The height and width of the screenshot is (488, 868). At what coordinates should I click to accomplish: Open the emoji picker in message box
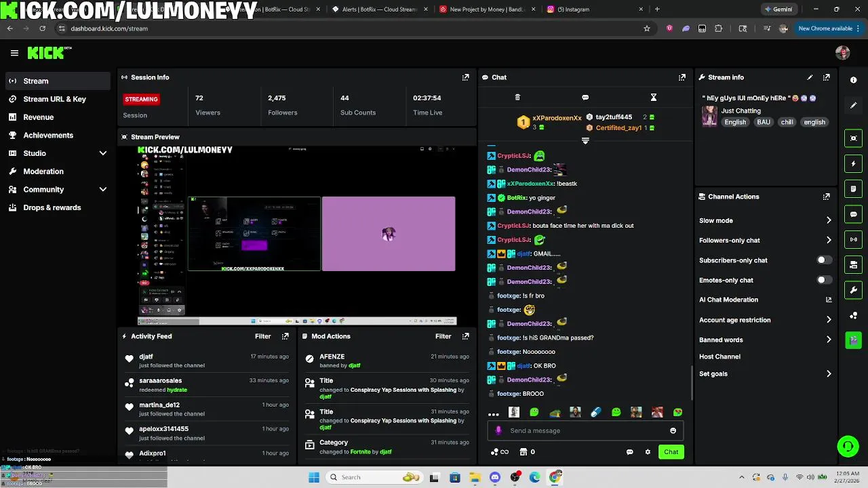coord(673,430)
